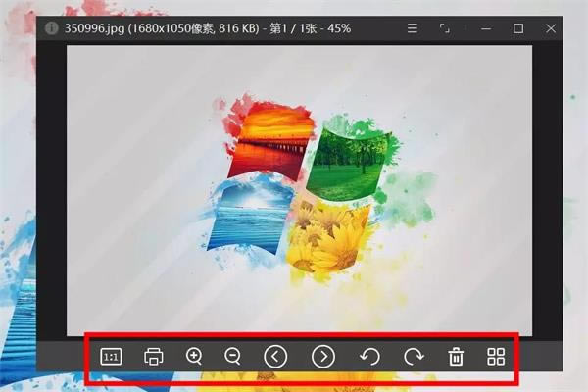Open the hamburger menu in title bar

413,28
